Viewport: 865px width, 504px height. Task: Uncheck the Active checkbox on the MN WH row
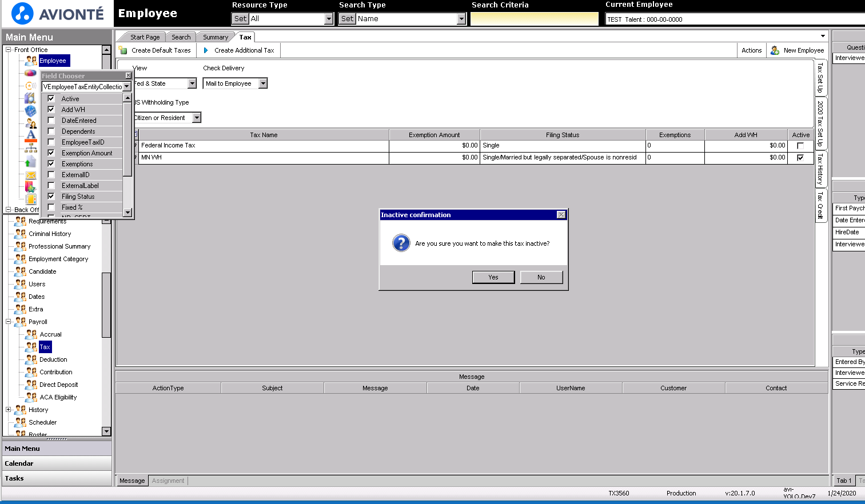coord(801,157)
